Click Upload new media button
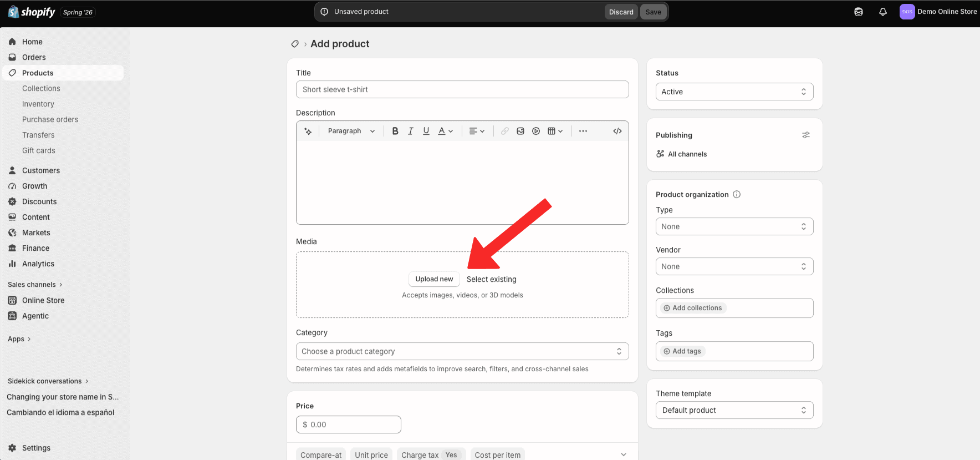This screenshot has width=980, height=460. [434, 279]
